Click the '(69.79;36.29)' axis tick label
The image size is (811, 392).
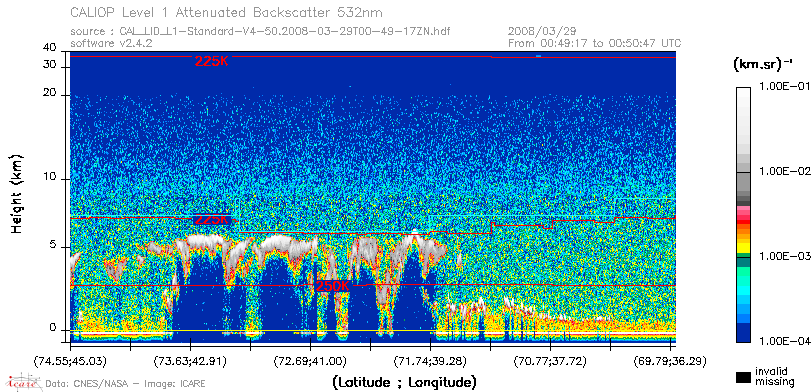(x=670, y=361)
